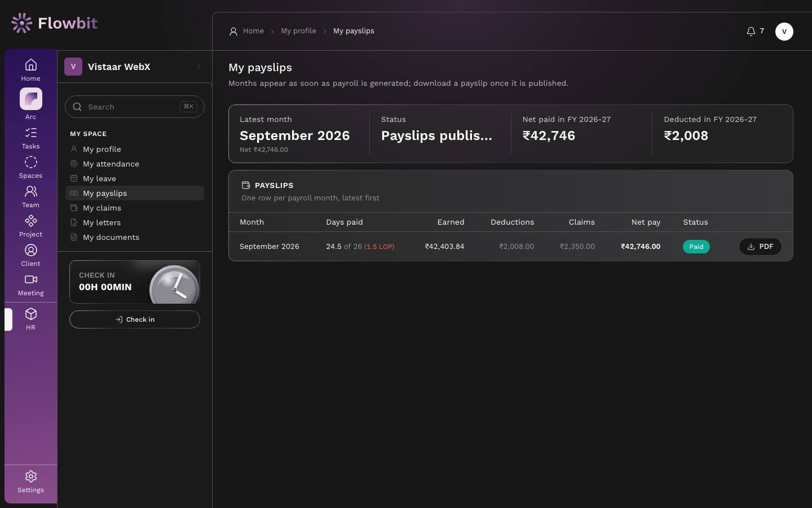Select My payslips in sidebar
Image resolution: width=812 pixels, height=508 pixels.
pyautogui.click(x=135, y=193)
